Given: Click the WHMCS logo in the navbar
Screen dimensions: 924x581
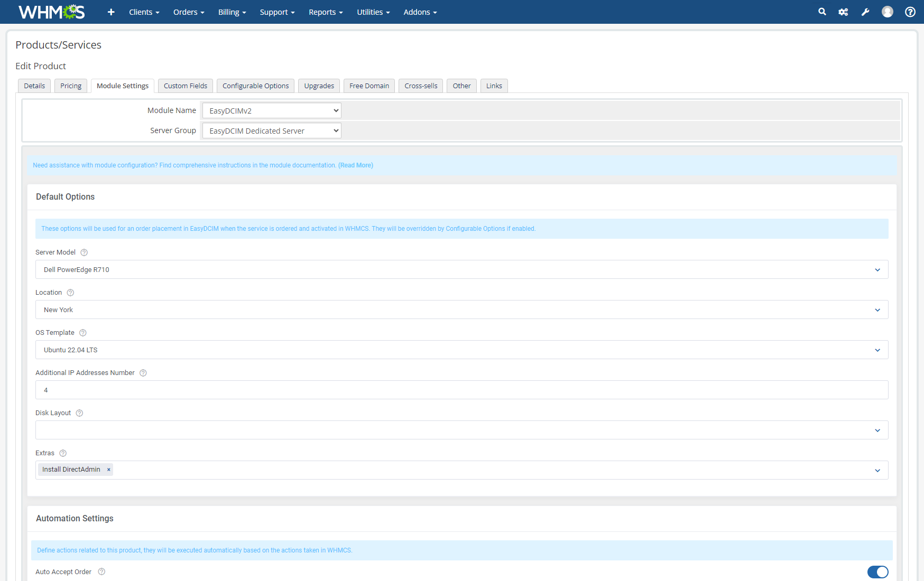Looking at the screenshot, I should click(51, 12).
